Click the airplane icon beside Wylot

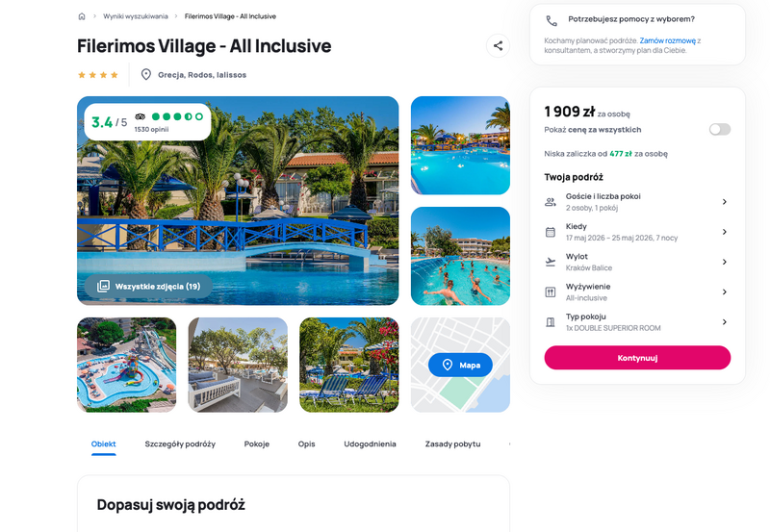[551, 262]
